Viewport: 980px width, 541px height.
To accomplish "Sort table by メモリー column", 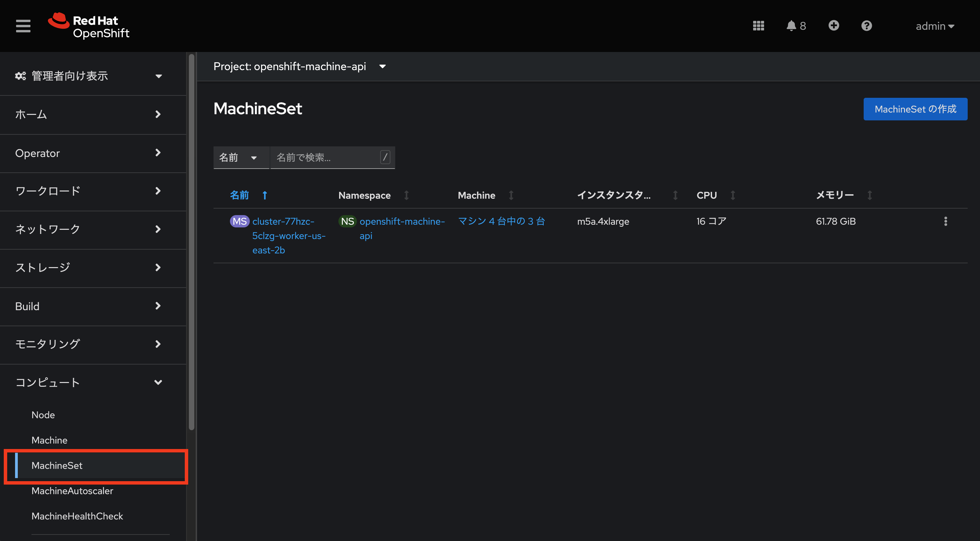I will [844, 195].
